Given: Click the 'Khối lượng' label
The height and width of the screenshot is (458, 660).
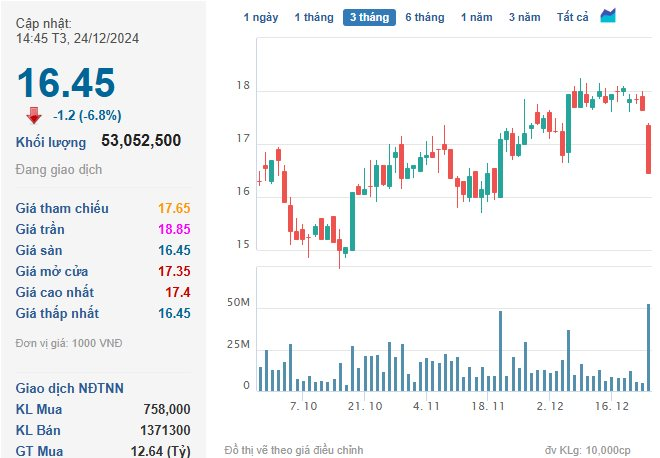Looking at the screenshot, I should click(51, 142).
